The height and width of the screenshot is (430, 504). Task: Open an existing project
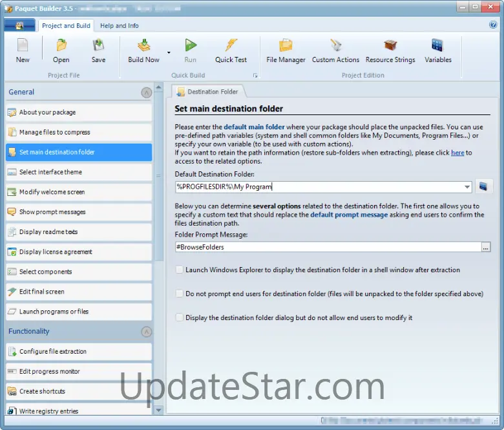(61, 50)
